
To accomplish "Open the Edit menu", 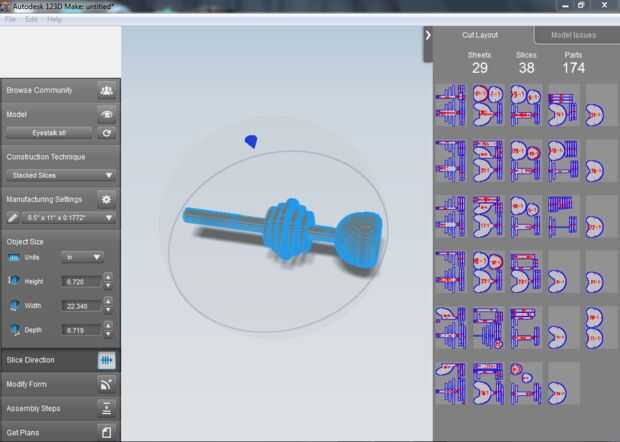I will pos(31,19).
